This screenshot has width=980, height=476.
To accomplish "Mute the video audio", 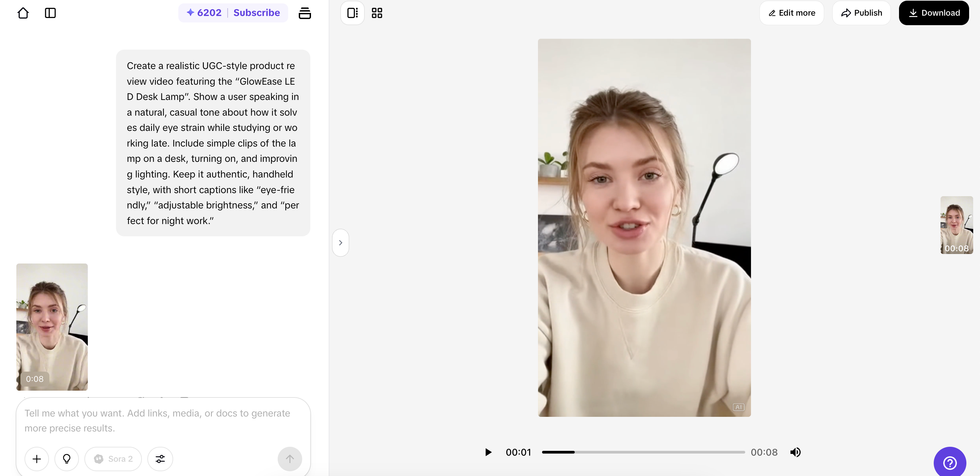I will 796,452.
